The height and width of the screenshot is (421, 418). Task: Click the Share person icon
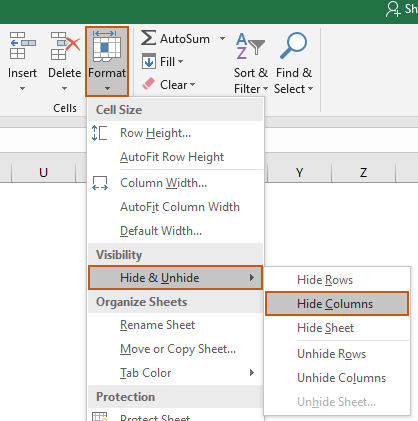pyautogui.click(x=393, y=9)
